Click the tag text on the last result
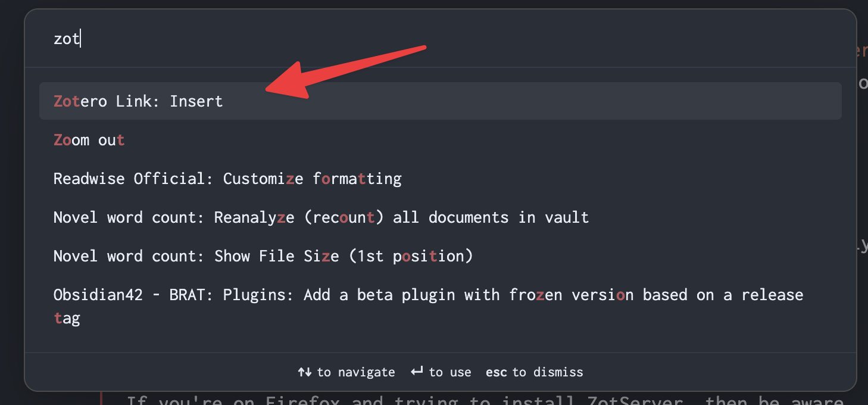 (67, 318)
